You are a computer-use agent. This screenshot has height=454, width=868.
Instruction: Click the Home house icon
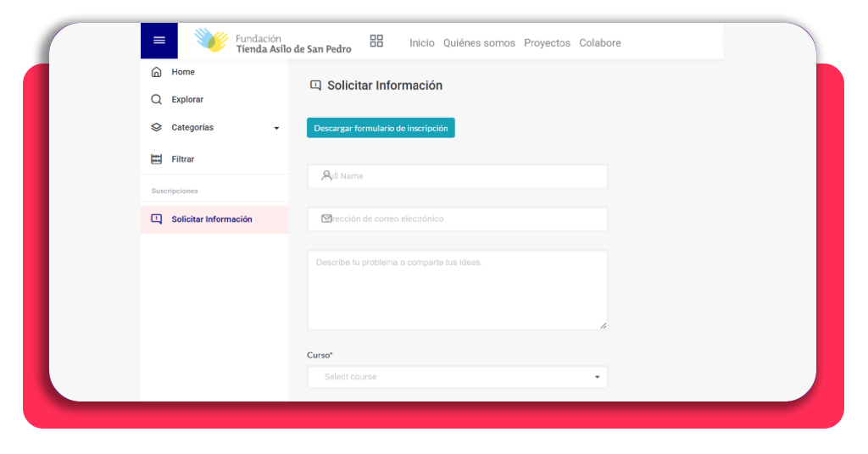coord(157,72)
